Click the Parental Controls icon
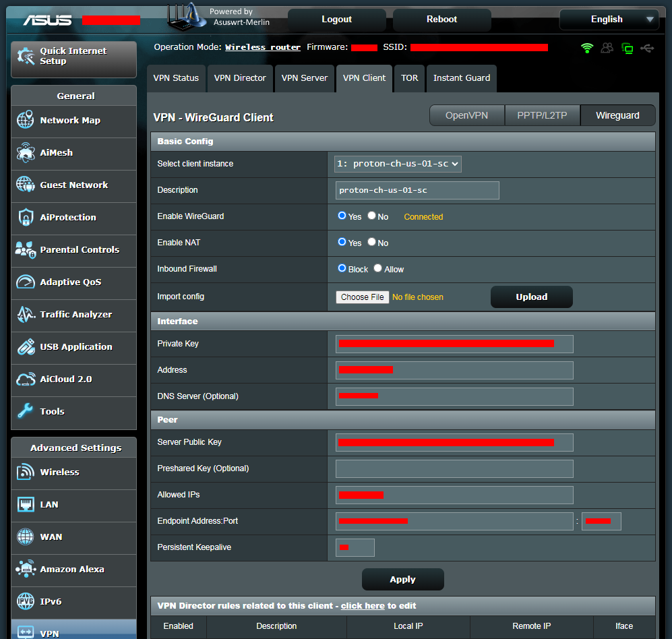672x639 pixels. (26, 249)
